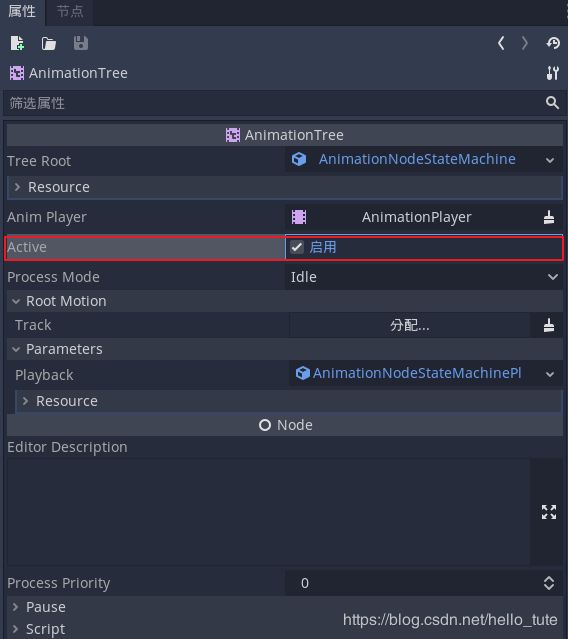Click the create new resource icon
Viewport: 568px width, 639px height.
[x=17, y=43]
